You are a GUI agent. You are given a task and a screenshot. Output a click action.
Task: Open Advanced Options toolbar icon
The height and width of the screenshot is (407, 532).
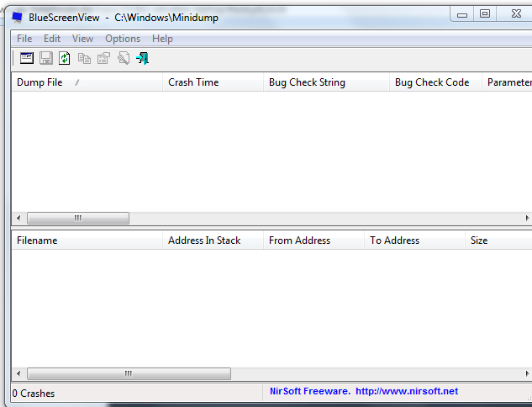(26, 58)
